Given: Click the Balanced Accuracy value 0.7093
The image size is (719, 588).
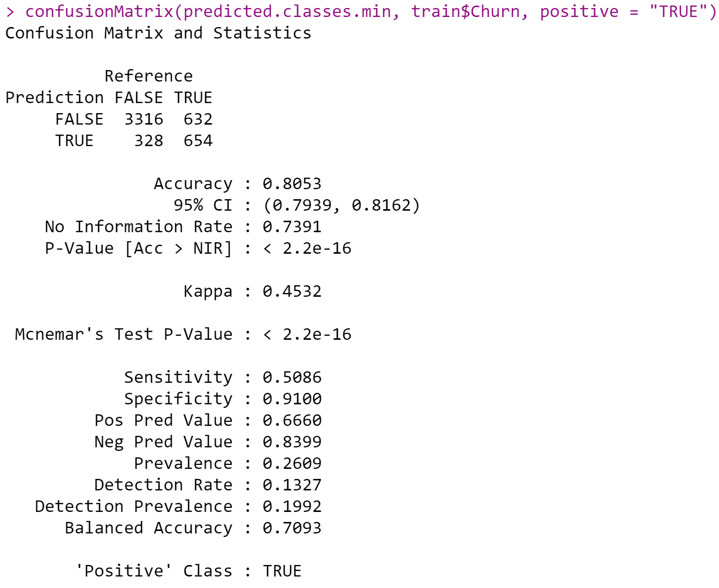Looking at the screenshot, I should tap(292, 528).
